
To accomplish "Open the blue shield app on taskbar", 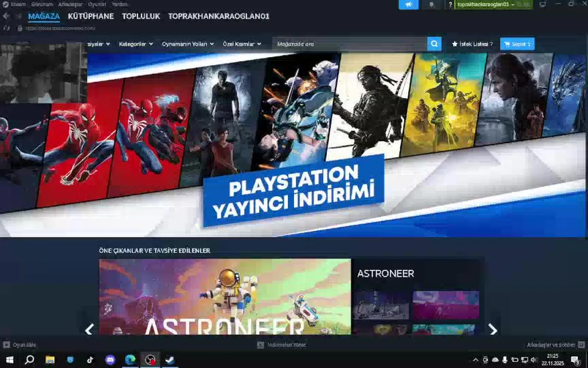I will 70,360.
